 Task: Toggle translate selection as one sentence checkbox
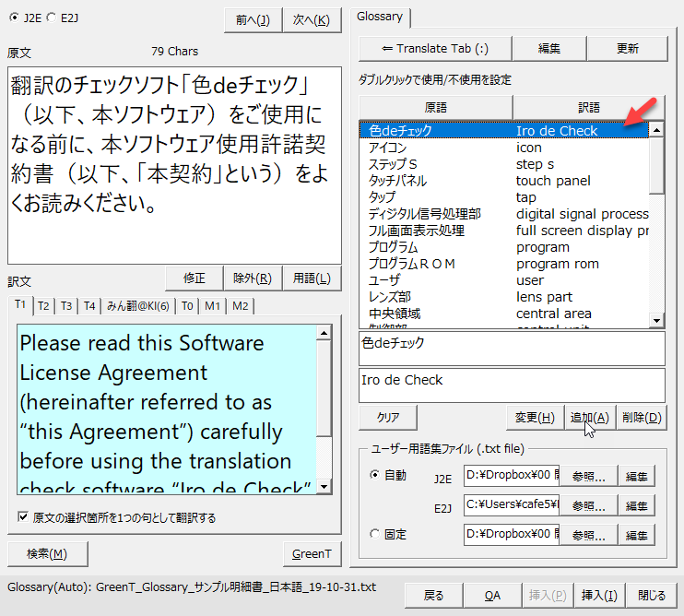pyautogui.click(x=23, y=517)
